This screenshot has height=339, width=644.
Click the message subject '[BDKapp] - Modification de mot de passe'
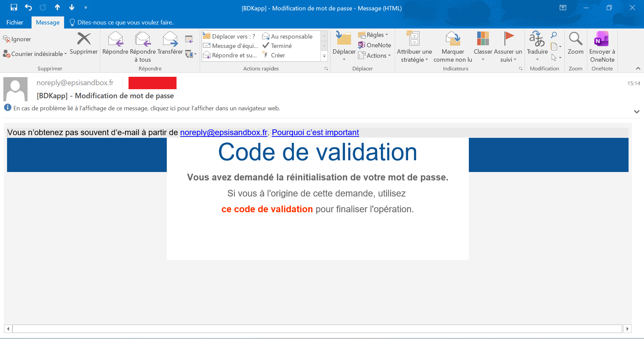click(x=105, y=96)
